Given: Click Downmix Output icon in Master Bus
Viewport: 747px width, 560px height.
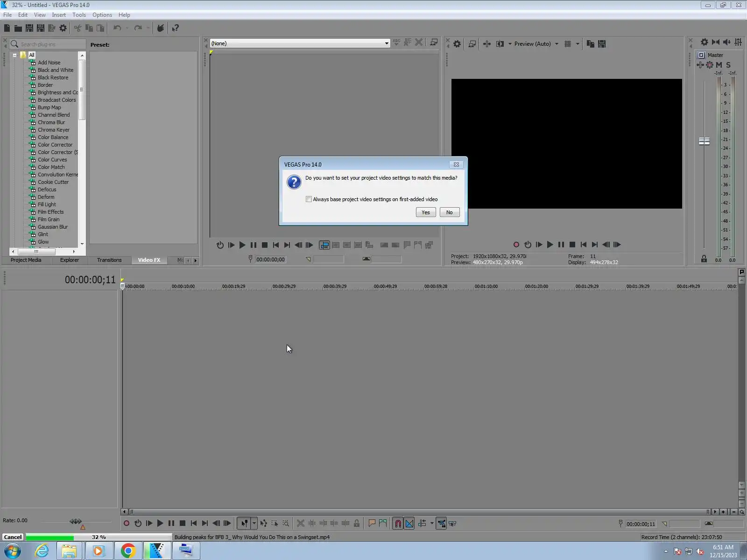Looking at the screenshot, I should pos(716,42).
